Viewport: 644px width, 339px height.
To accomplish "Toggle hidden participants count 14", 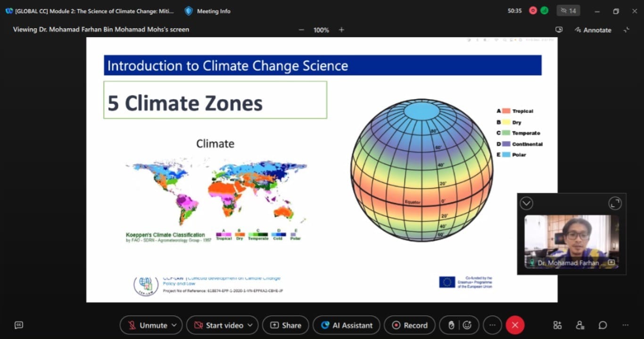I will [568, 10].
